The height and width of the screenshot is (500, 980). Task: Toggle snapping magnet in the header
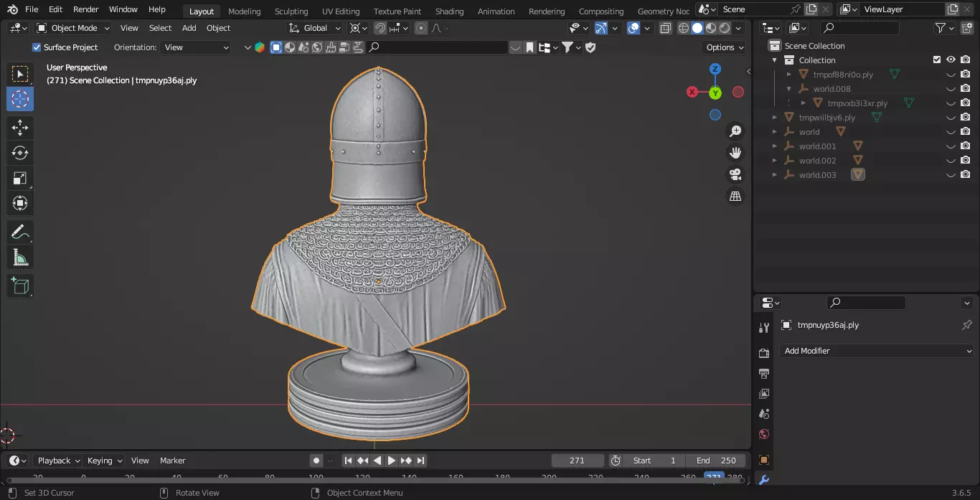[380, 28]
